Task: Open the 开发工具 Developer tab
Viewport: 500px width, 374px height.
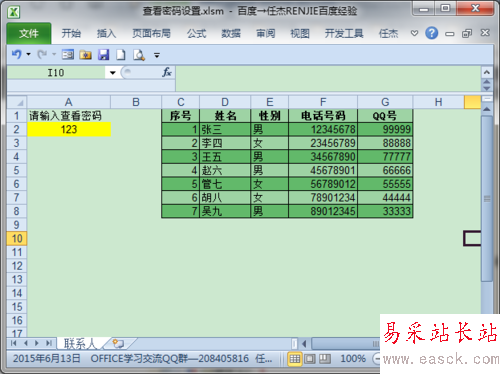Action: pyautogui.click(x=344, y=33)
